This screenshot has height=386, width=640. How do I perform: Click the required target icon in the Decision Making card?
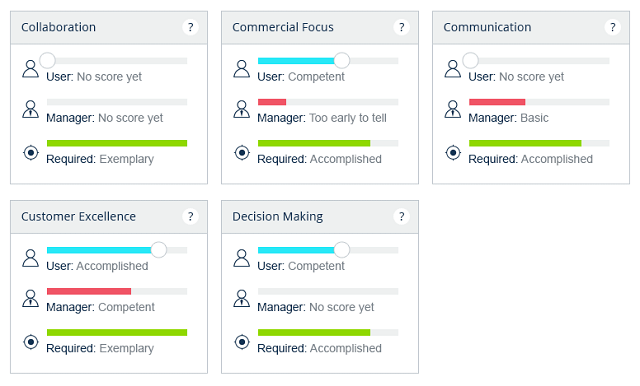click(x=242, y=342)
